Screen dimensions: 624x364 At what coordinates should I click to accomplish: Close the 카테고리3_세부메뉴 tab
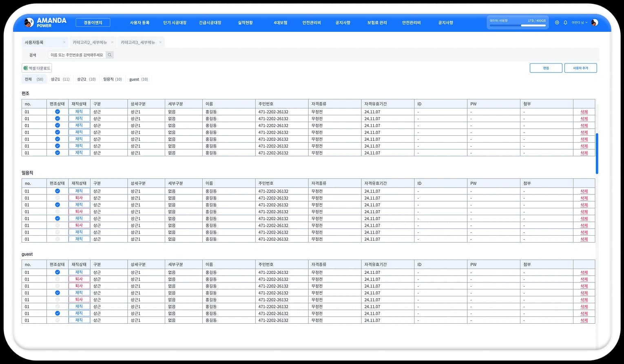point(160,42)
